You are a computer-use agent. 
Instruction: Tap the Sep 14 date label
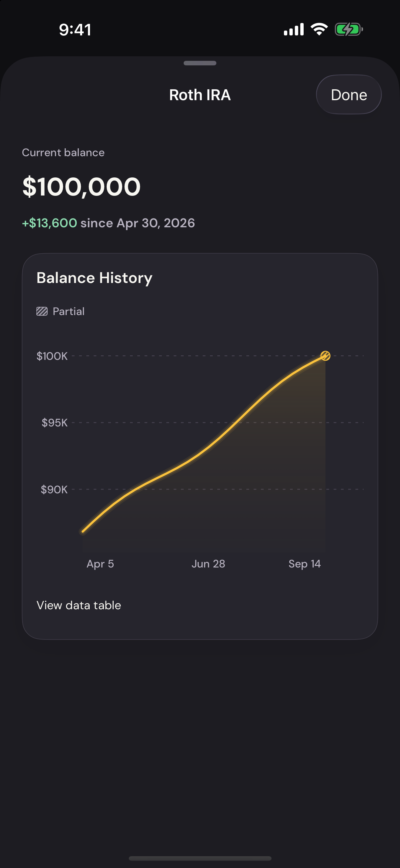(305, 564)
